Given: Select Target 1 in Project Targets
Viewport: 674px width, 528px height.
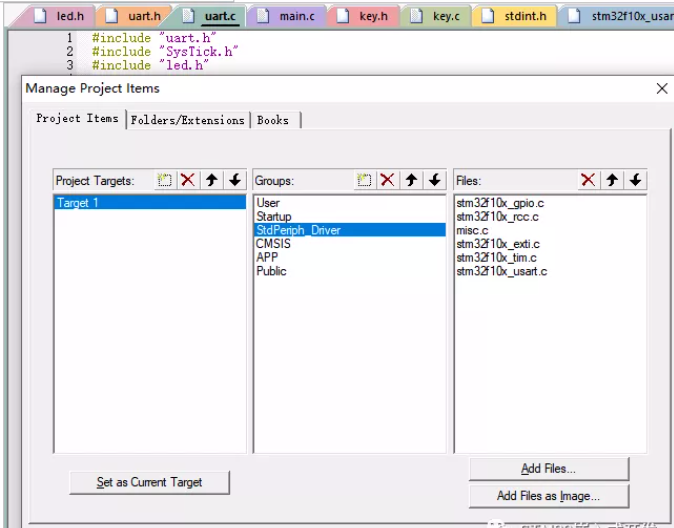Looking at the screenshot, I should click(x=150, y=203).
